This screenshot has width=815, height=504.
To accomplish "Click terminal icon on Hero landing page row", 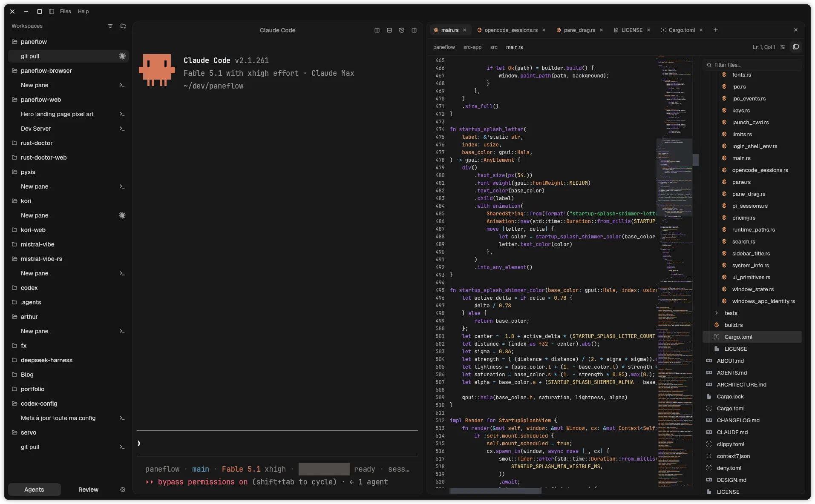I will point(122,114).
